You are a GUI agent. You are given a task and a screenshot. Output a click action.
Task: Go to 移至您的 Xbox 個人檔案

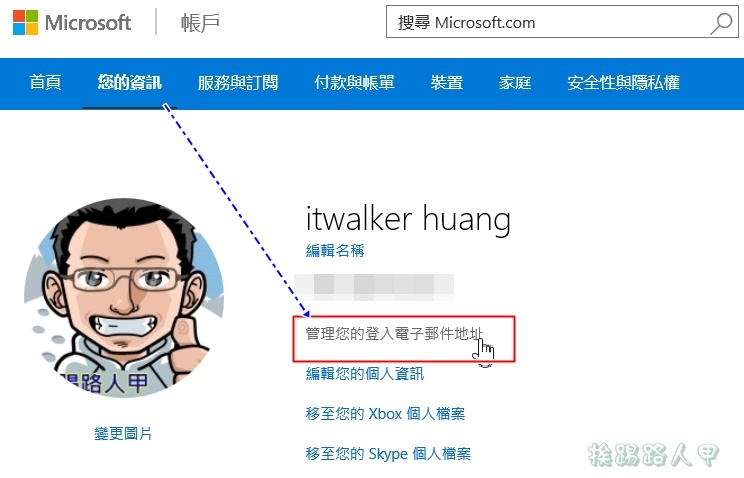(x=385, y=413)
